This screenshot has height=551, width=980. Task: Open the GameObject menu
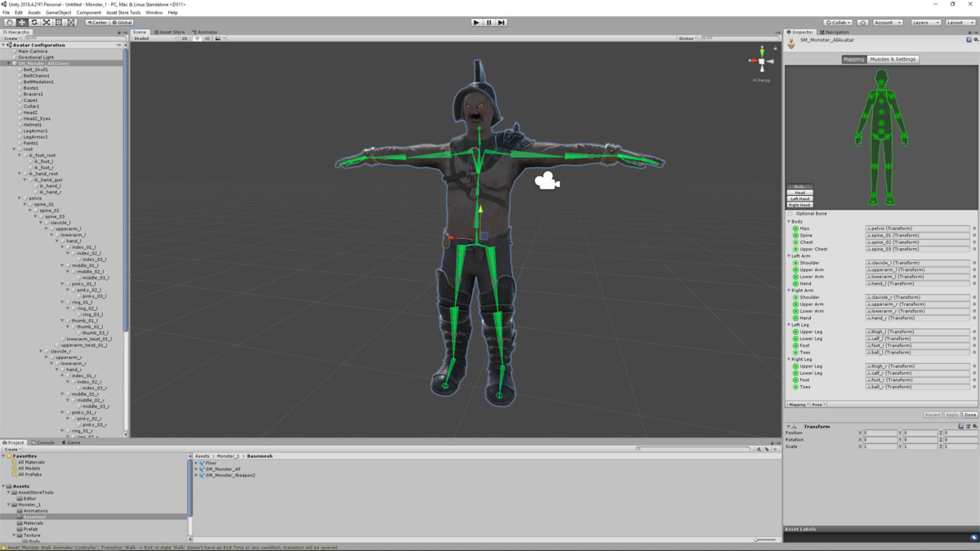pyautogui.click(x=58, y=13)
